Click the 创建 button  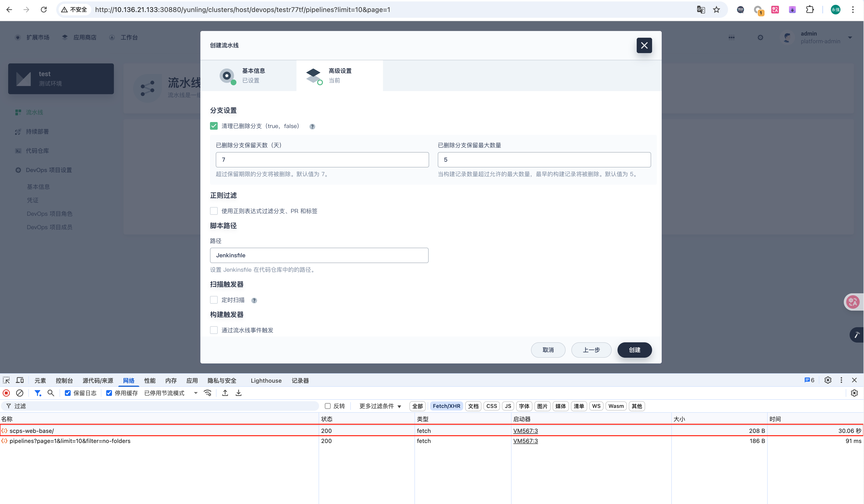coord(635,350)
